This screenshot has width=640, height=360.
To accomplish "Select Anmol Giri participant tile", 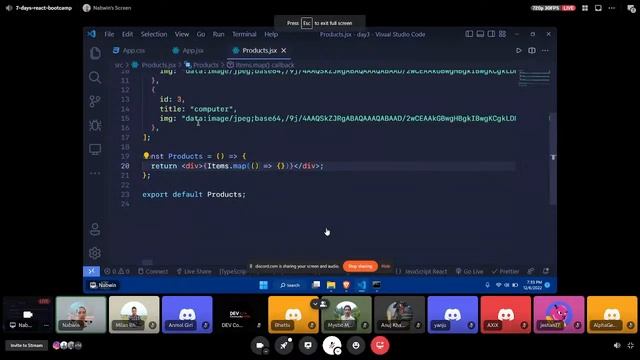I will pyautogui.click(x=187, y=314).
